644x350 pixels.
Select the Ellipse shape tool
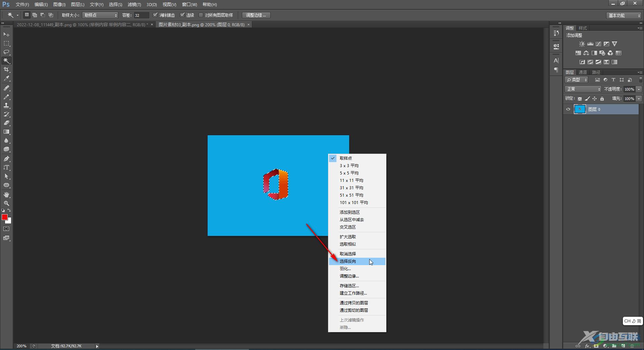6,185
